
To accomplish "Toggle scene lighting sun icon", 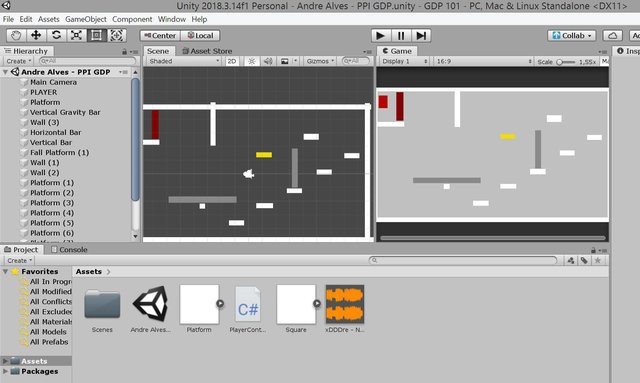I will 252,61.
